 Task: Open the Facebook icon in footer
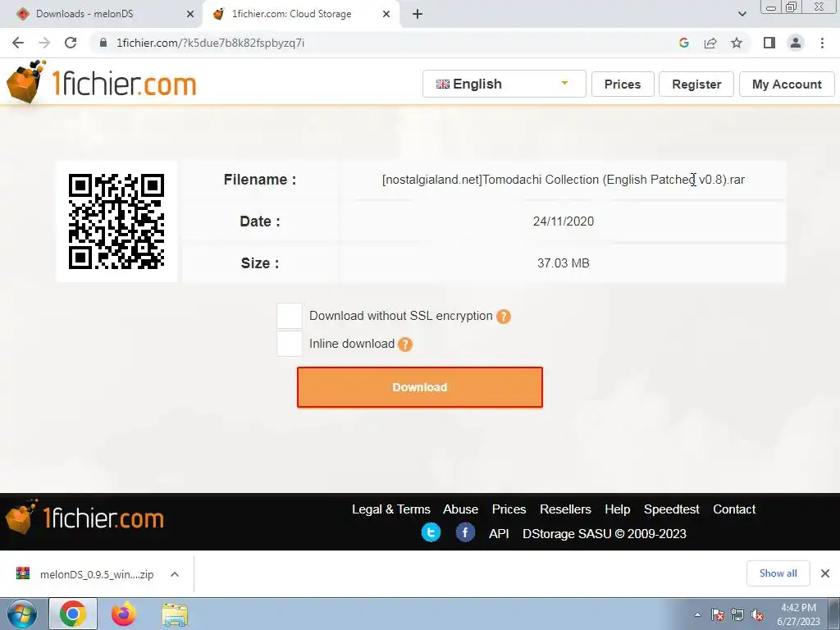click(465, 532)
